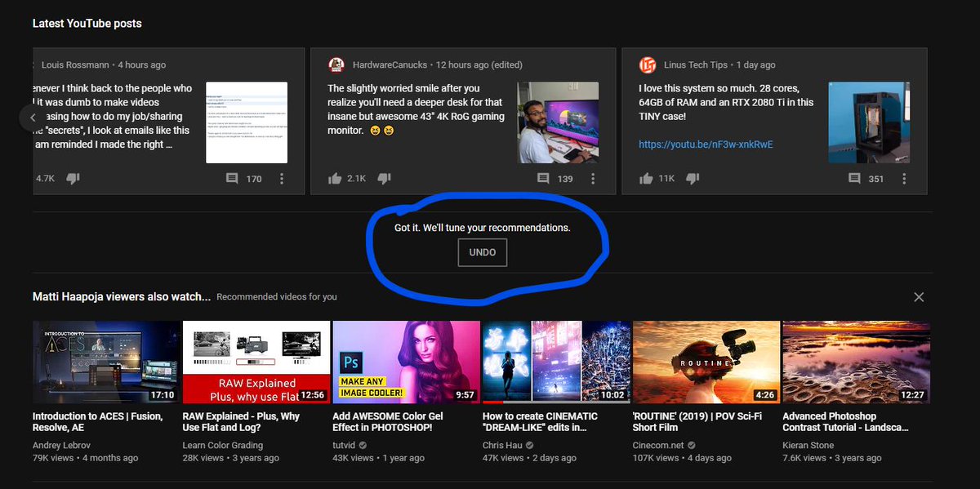This screenshot has width=980, height=489.
Task: Play RAW Explained video thumbnail
Action: [x=256, y=362]
